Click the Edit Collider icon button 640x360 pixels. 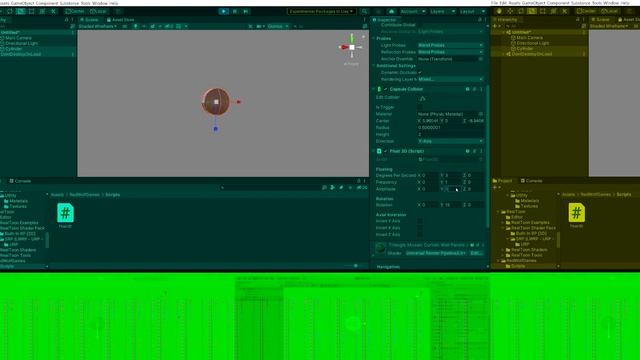pos(422,98)
